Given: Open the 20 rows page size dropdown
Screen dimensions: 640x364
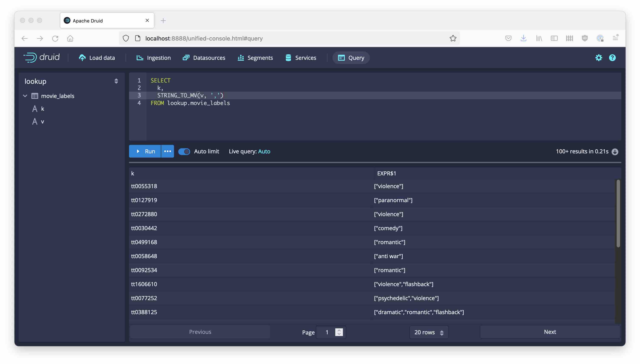Looking at the screenshot, I should pos(428,332).
